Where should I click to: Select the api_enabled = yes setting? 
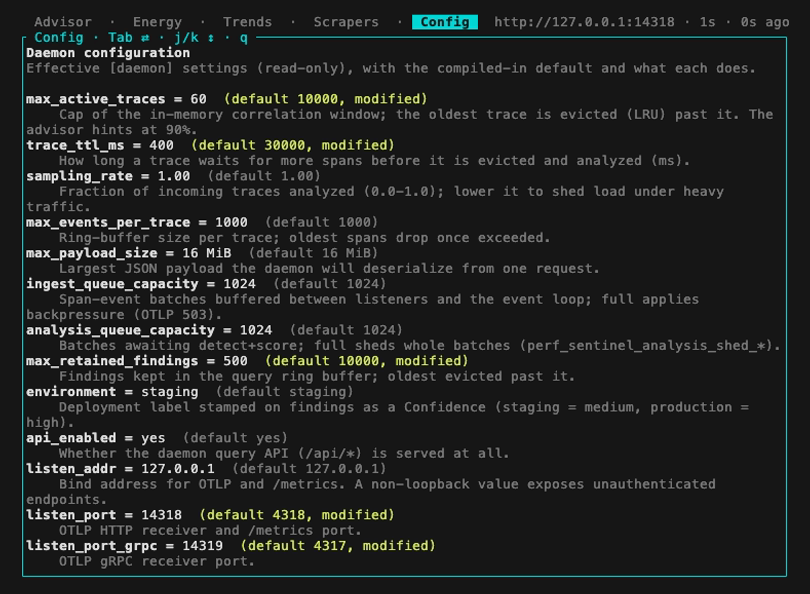[96, 438]
